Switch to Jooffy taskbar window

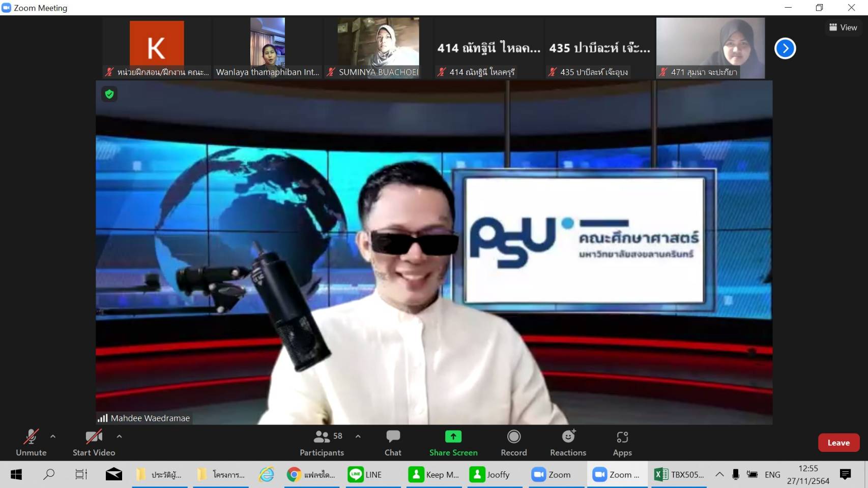coord(495,475)
